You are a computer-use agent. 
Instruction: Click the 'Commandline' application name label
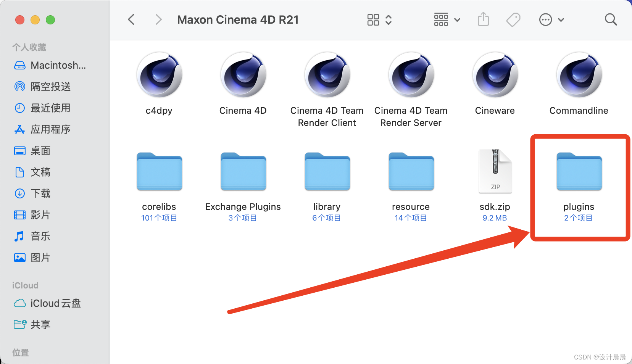click(579, 111)
